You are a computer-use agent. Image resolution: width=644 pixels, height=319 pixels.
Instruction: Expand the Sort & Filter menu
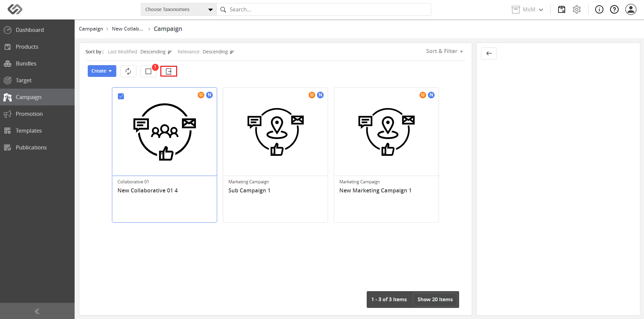coord(444,51)
